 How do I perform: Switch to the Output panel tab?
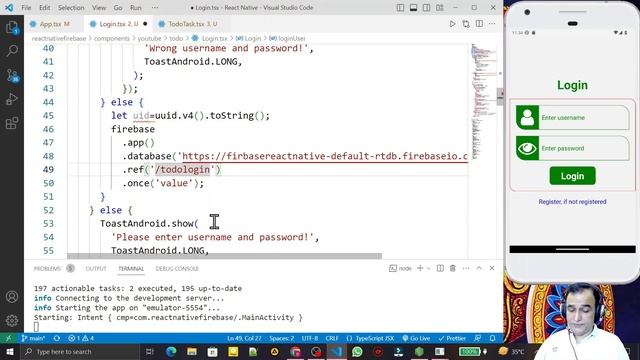[x=96, y=269]
